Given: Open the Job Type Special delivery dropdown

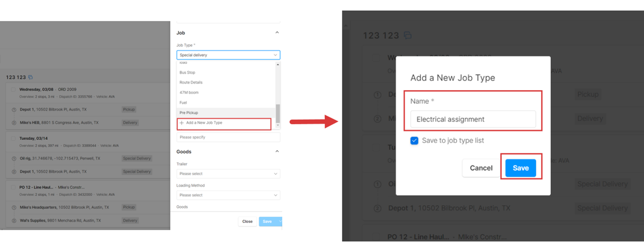Looking at the screenshot, I should pyautogui.click(x=228, y=55).
